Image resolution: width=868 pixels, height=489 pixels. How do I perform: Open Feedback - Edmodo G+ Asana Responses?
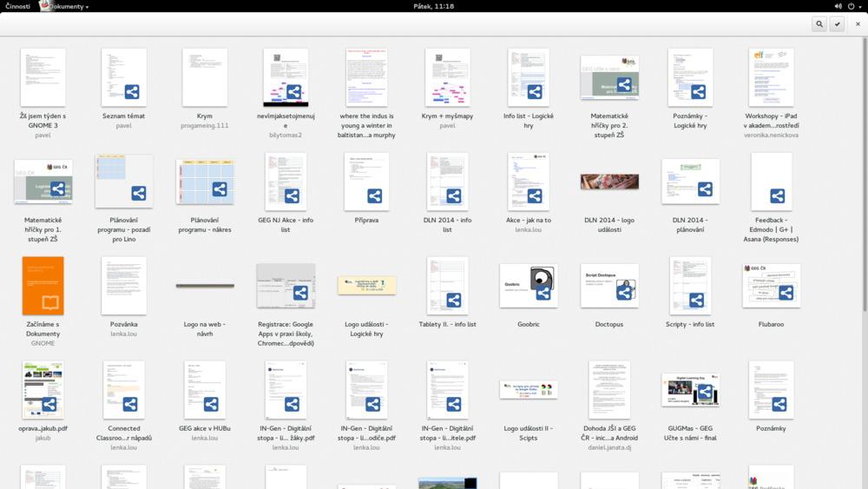771,182
